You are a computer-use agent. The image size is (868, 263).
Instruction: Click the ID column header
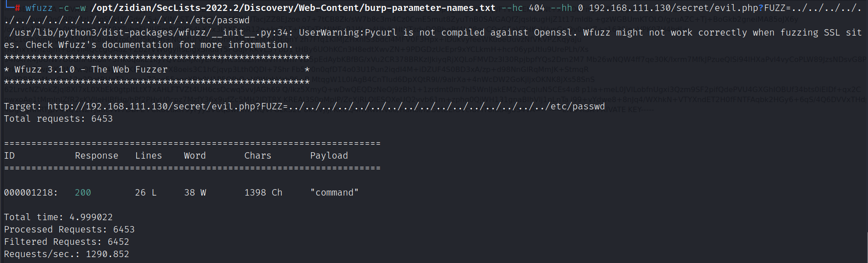click(x=10, y=155)
